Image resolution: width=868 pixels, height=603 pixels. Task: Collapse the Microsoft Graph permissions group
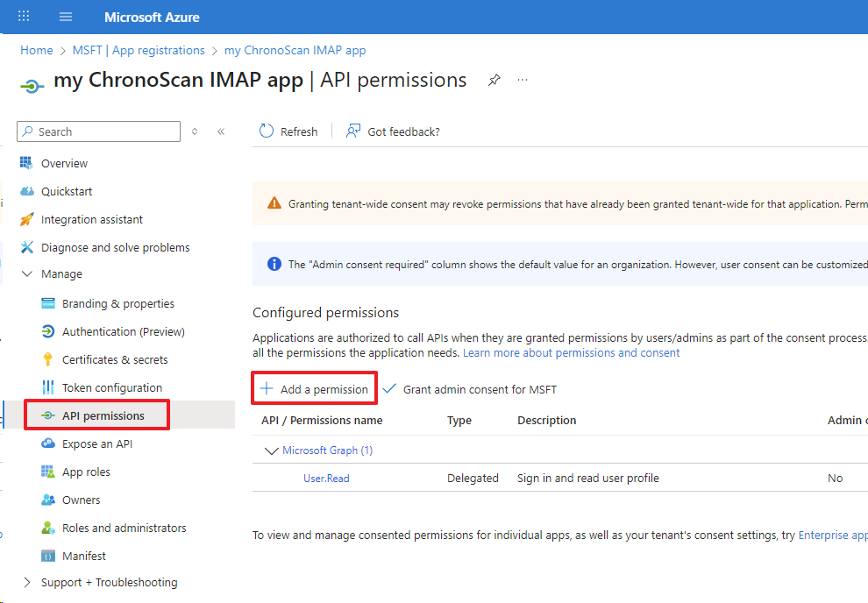(x=270, y=450)
